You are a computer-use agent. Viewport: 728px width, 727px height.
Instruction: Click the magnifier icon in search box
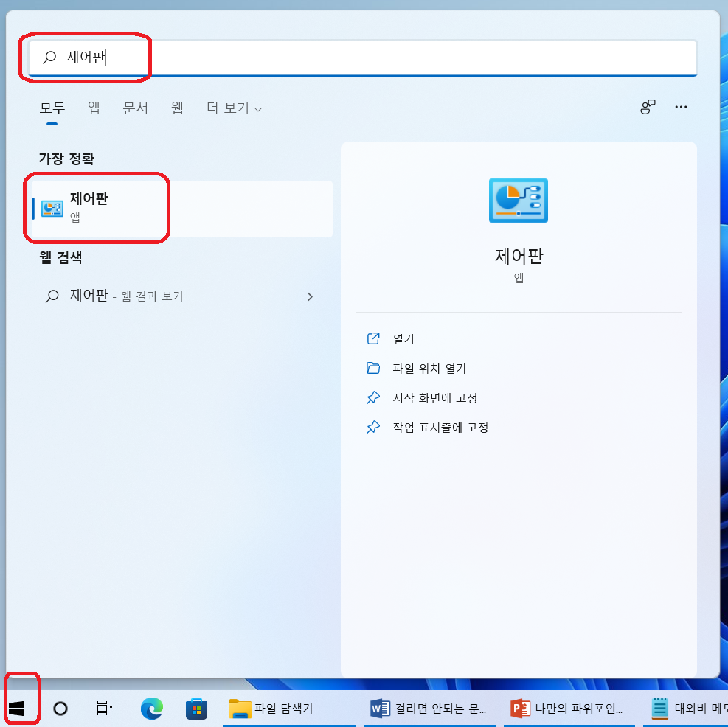pos(49,57)
